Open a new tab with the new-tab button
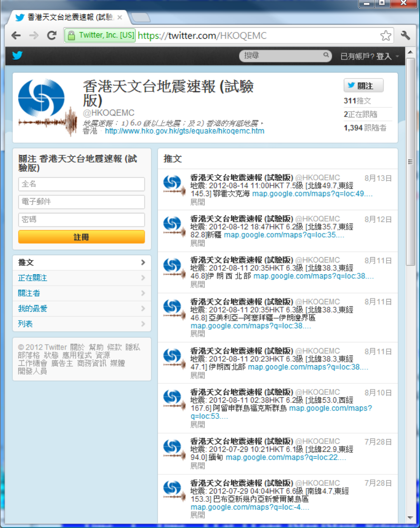The width and height of the screenshot is (420, 528). point(140,18)
